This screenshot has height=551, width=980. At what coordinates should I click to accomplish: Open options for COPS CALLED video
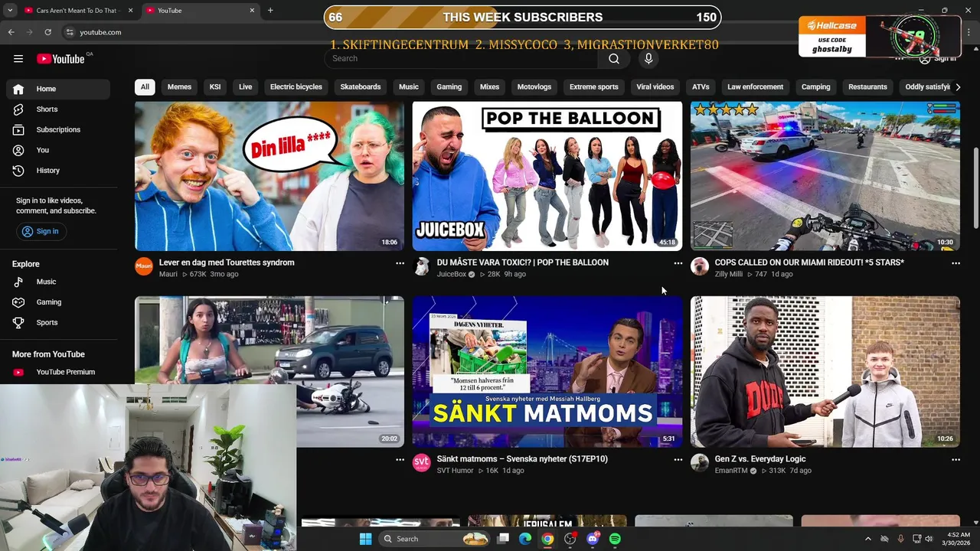[955, 263]
